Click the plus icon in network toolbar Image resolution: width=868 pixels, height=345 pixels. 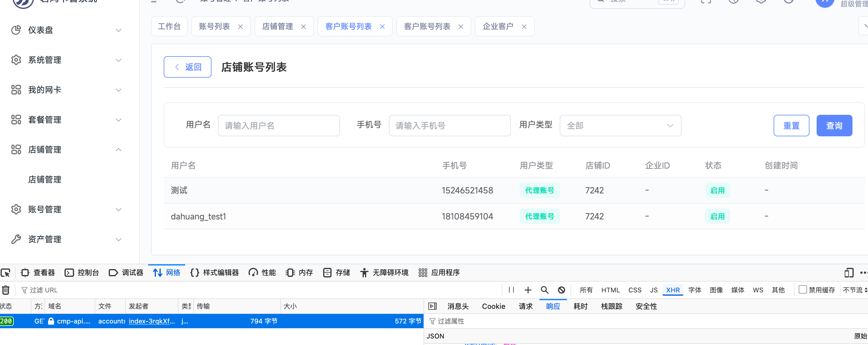pyautogui.click(x=528, y=290)
